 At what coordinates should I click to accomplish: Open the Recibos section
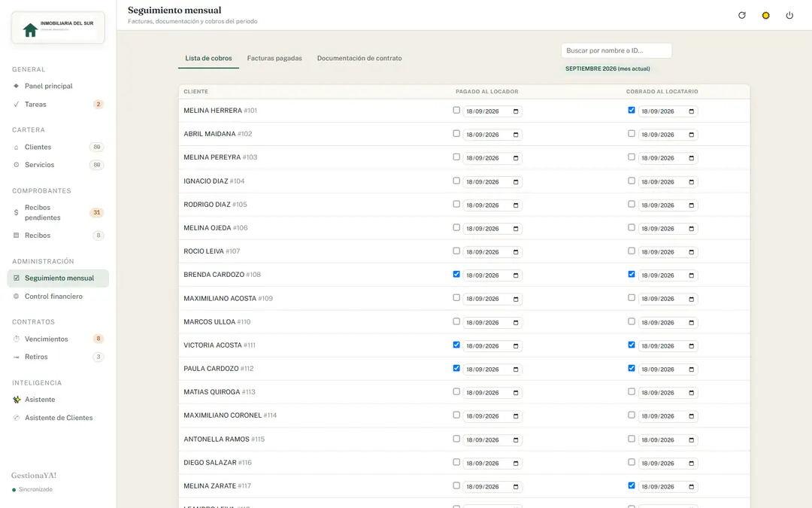click(x=58, y=236)
